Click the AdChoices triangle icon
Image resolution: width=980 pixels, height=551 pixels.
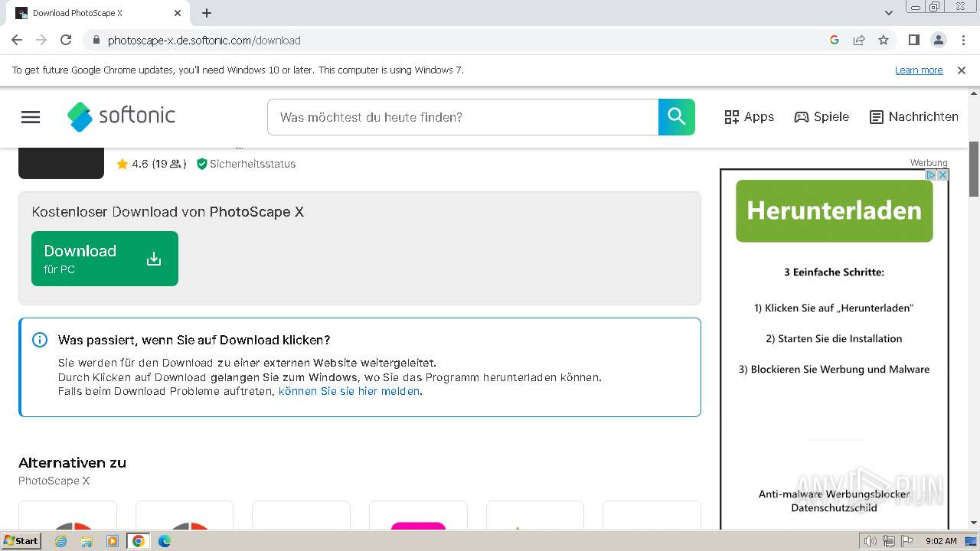coord(932,175)
